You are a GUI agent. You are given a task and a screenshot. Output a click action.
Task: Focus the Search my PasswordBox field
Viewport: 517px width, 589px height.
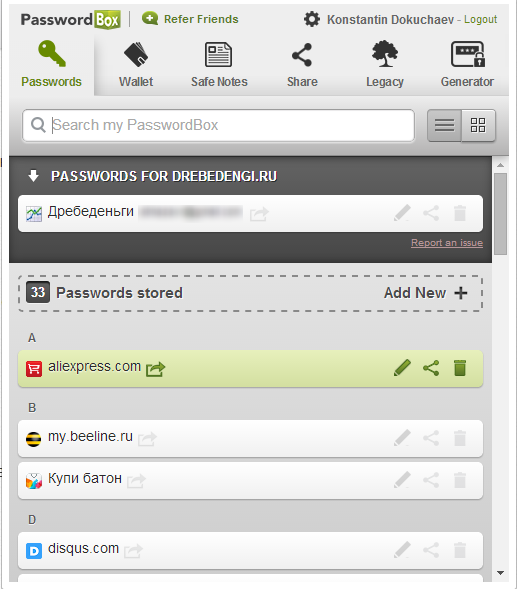219,125
